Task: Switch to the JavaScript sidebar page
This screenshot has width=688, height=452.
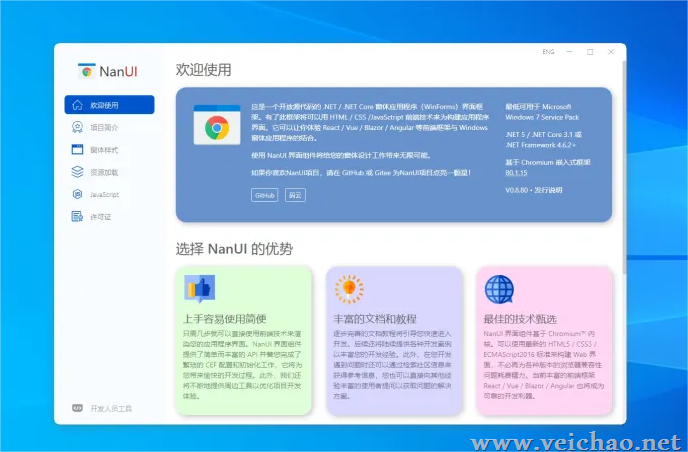Action: point(109,194)
